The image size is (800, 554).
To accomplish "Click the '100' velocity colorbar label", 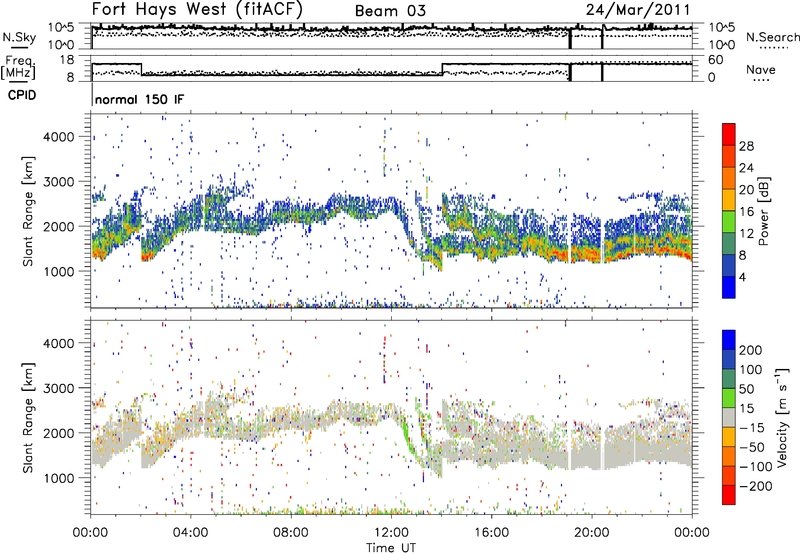I will point(750,370).
